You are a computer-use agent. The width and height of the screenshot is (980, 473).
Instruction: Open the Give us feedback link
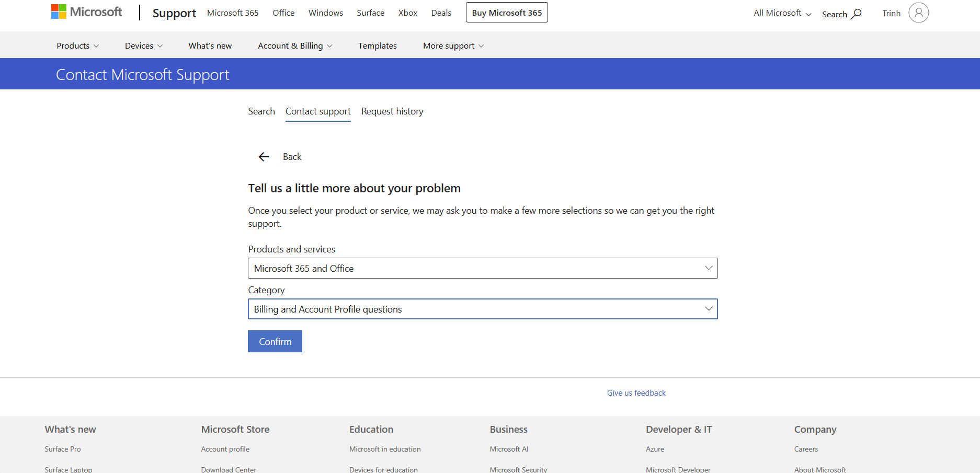click(636, 393)
